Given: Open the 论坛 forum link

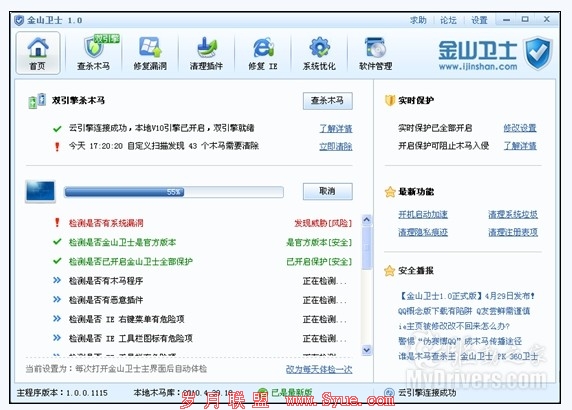Looking at the screenshot, I should point(448,20).
